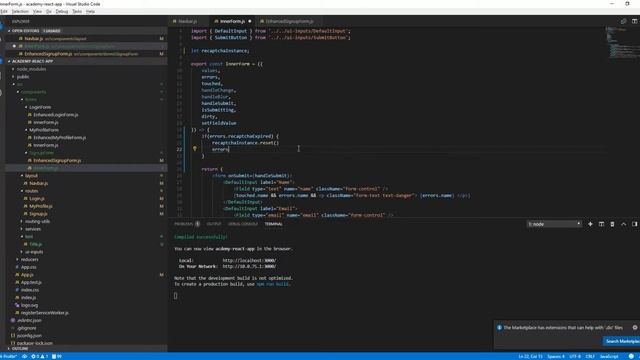Viewport: 640px width, 360px height.
Task: Expand the routing-utils folder
Action: [37, 221]
